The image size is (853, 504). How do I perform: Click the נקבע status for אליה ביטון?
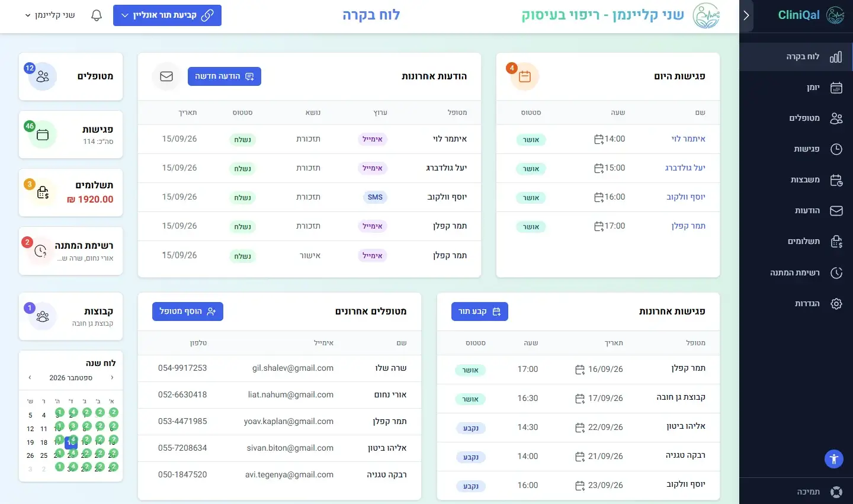point(471,428)
